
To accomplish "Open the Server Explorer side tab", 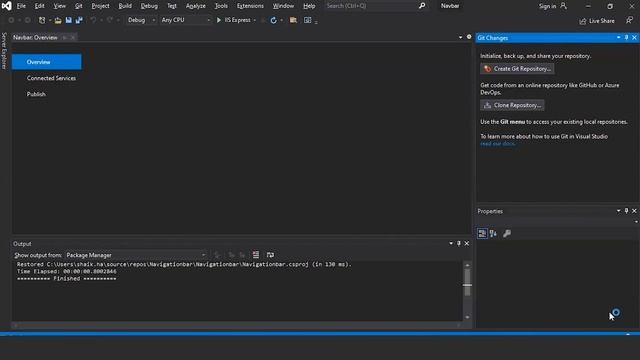I will (x=4, y=51).
